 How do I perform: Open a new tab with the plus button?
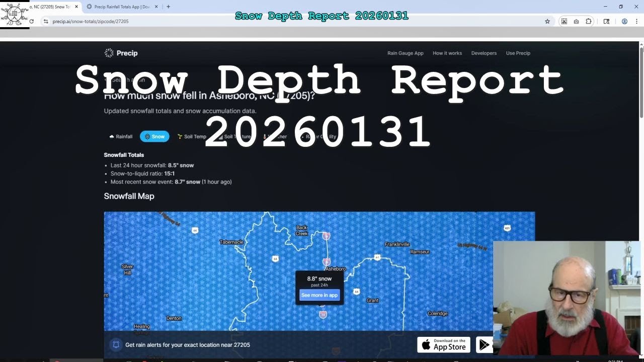pyautogui.click(x=168, y=7)
